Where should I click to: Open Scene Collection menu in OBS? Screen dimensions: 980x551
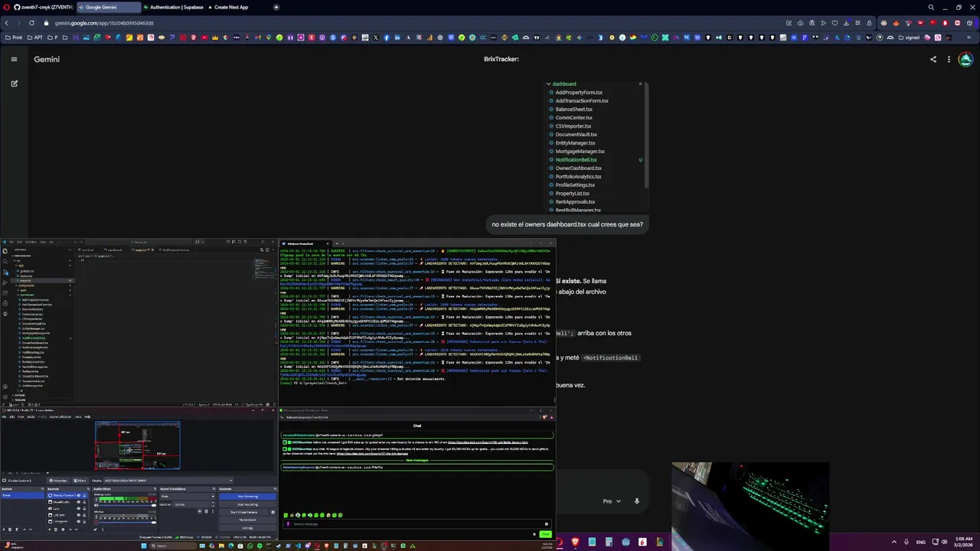click(x=60, y=416)
